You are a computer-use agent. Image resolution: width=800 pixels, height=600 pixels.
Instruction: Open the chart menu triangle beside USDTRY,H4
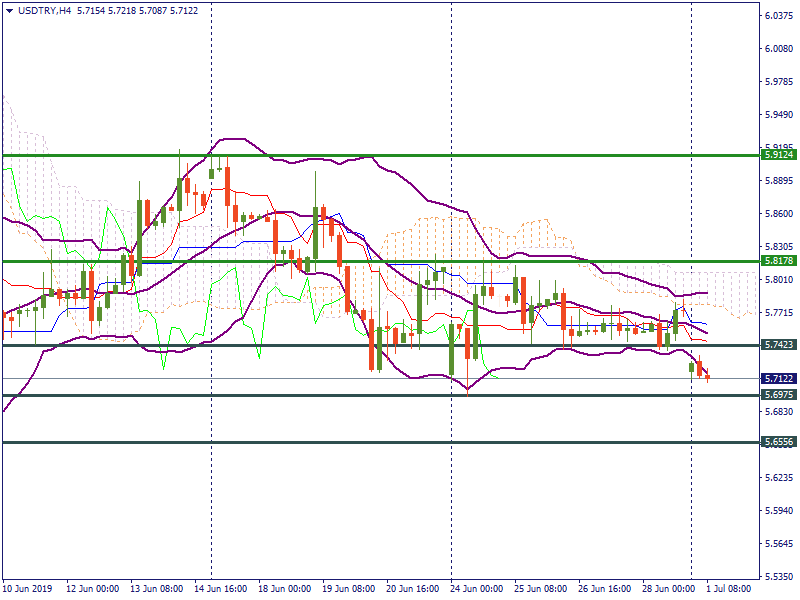pos(8,10)
